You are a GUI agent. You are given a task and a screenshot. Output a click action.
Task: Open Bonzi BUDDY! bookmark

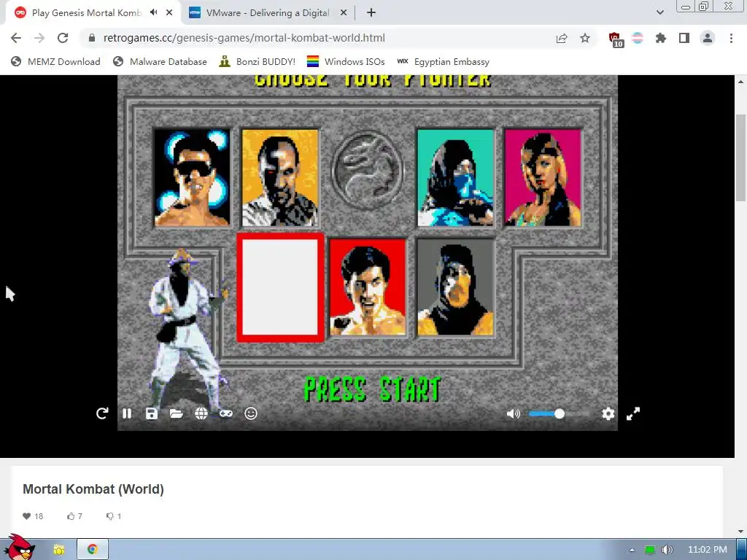258,61
